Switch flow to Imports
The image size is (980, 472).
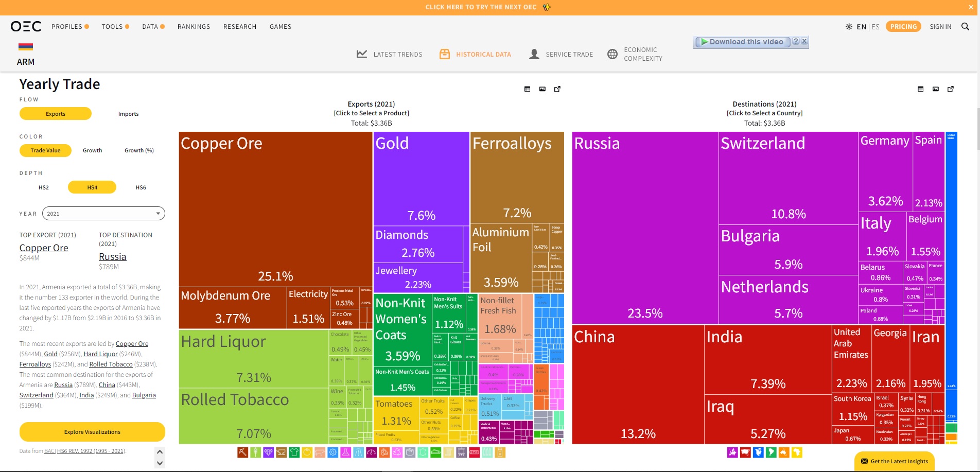(128, 114)
